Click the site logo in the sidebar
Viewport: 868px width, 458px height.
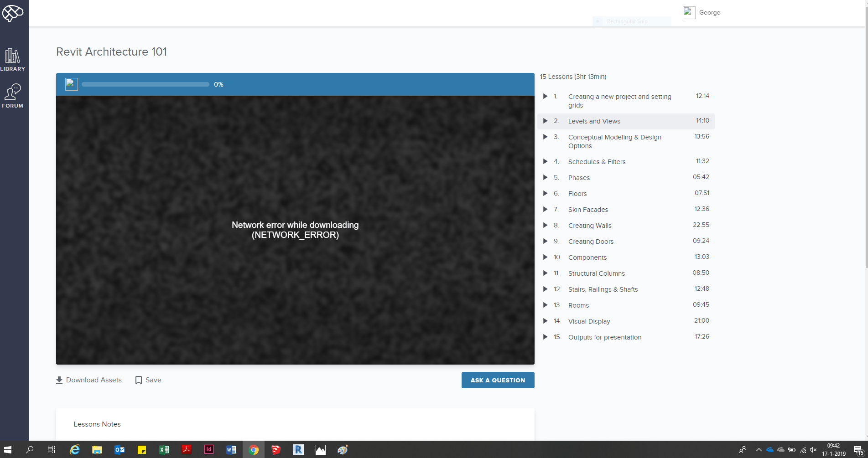[13, 13]
